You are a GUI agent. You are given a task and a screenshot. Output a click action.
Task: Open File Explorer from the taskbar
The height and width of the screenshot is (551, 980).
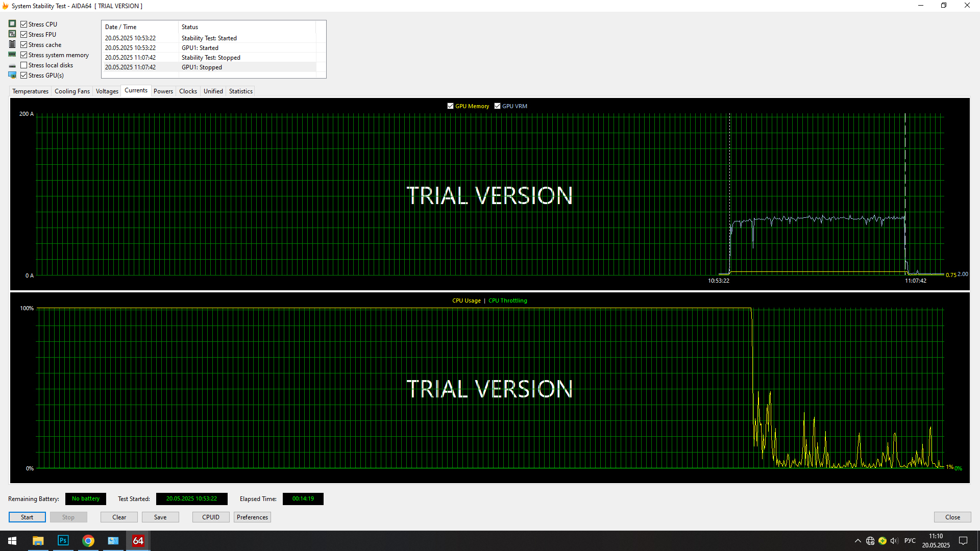[x=38, y=541]
